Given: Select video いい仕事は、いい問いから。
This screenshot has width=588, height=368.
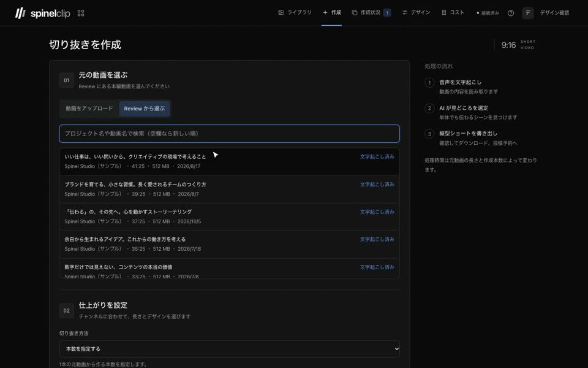Looking at the screenshot, I should [x=229, y=161].
